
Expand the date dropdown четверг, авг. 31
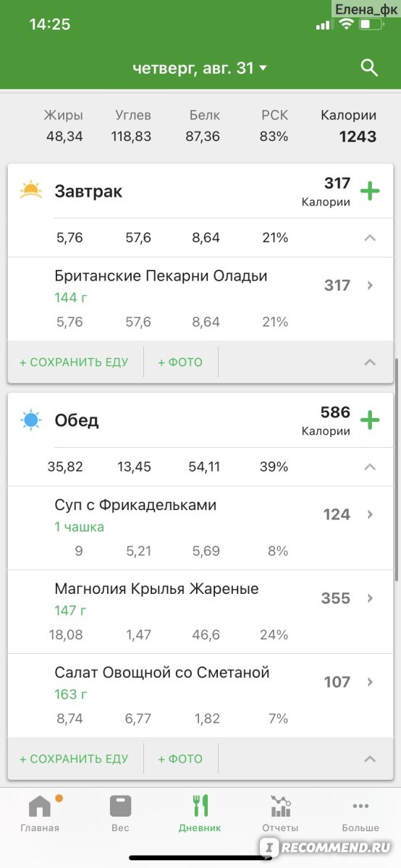coord(200,68)
